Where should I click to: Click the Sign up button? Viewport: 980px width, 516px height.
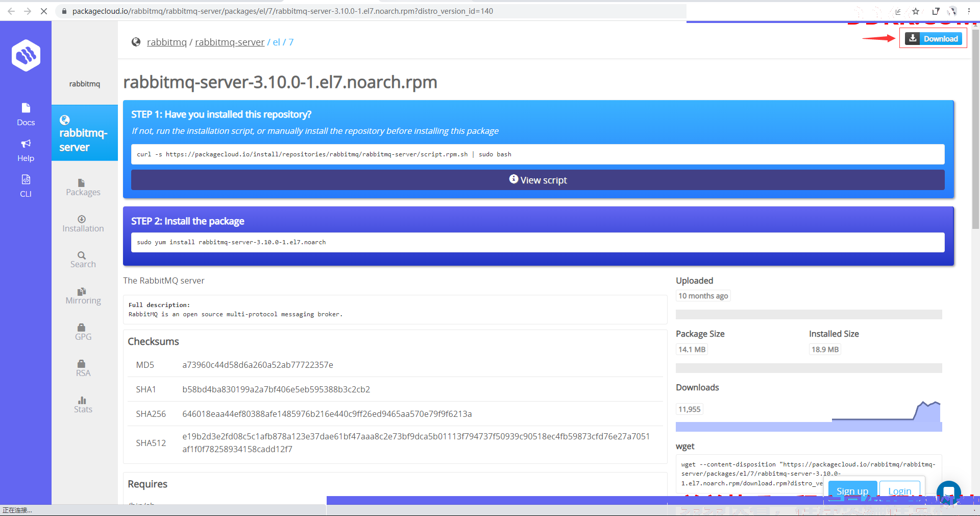click(852, 491)
